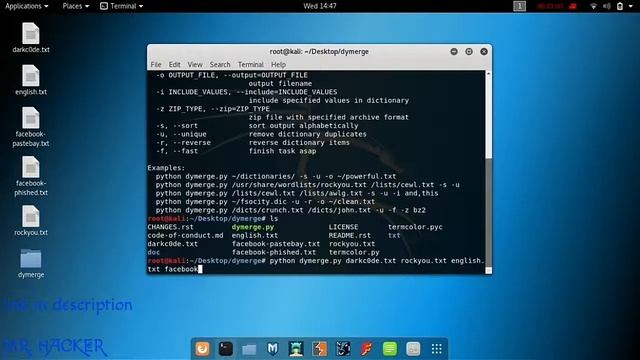Image resolution: width=640 pixels, height=360 pixels.
Task: Click 'termcolor.py' in ls output
Action: (354, 252)
